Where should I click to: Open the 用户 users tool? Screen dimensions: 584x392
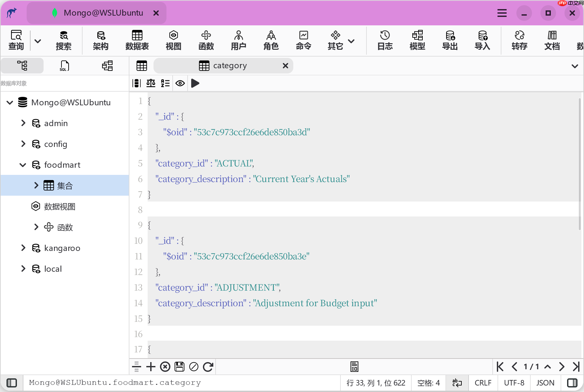(238, 40)
